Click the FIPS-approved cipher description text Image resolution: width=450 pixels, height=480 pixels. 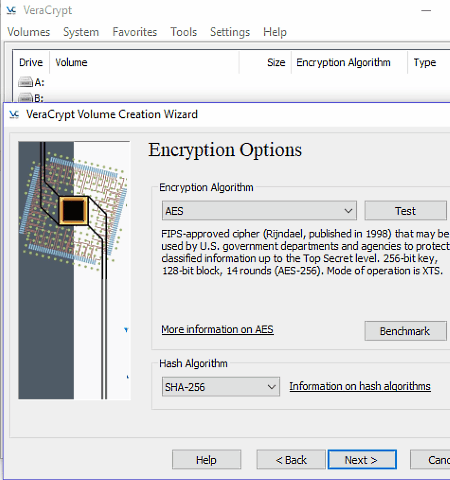pyautogui.click(x=305, y=252)
